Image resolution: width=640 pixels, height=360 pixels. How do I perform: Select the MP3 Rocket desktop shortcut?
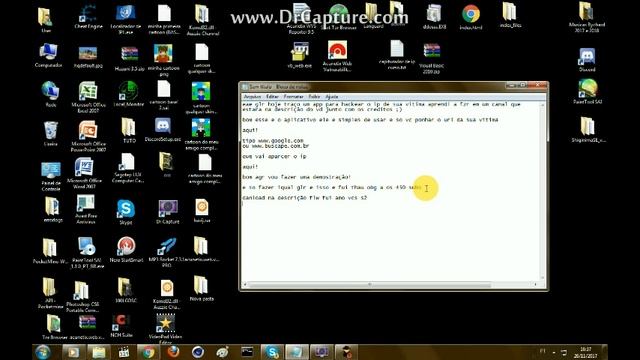(166, 251)
